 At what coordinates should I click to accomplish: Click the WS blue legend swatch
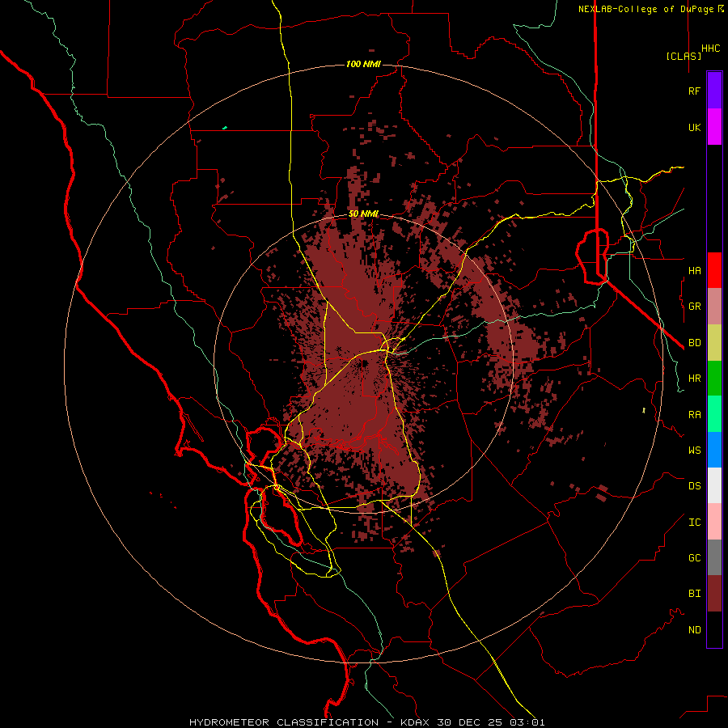pos(714,450)
